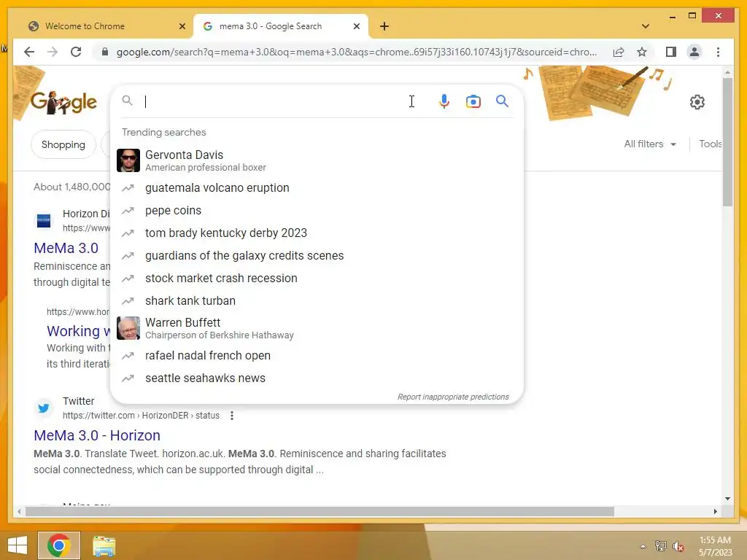Close the Welcome to Chrome tab
Viewport: 747px width, 560px height.
pos(182,26)
